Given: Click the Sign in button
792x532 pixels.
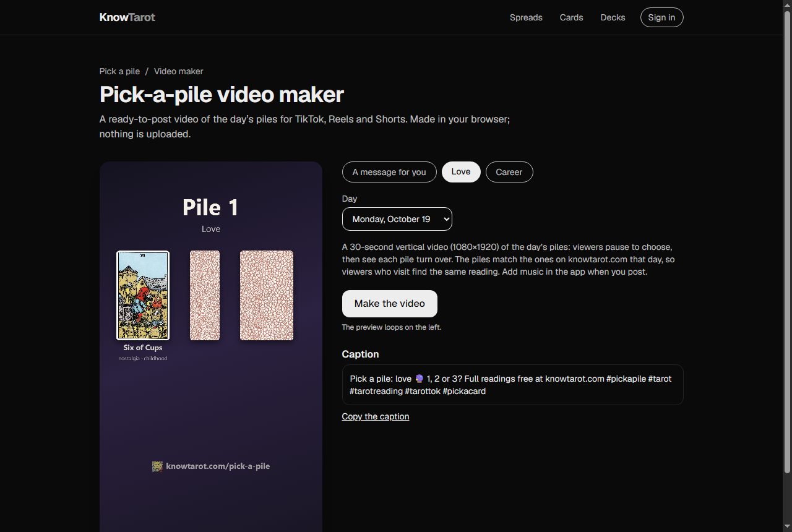Looking at the screenshot, I should pos(661,17).
